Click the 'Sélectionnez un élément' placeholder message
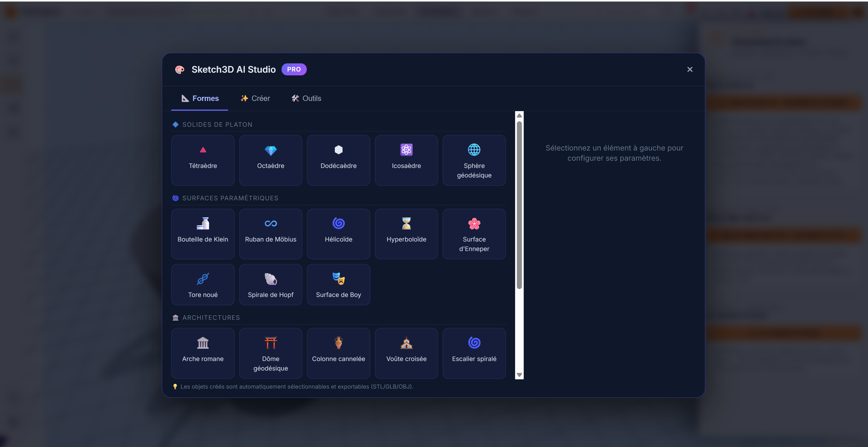Screen dimensions: 868x447 click(614, 153)
